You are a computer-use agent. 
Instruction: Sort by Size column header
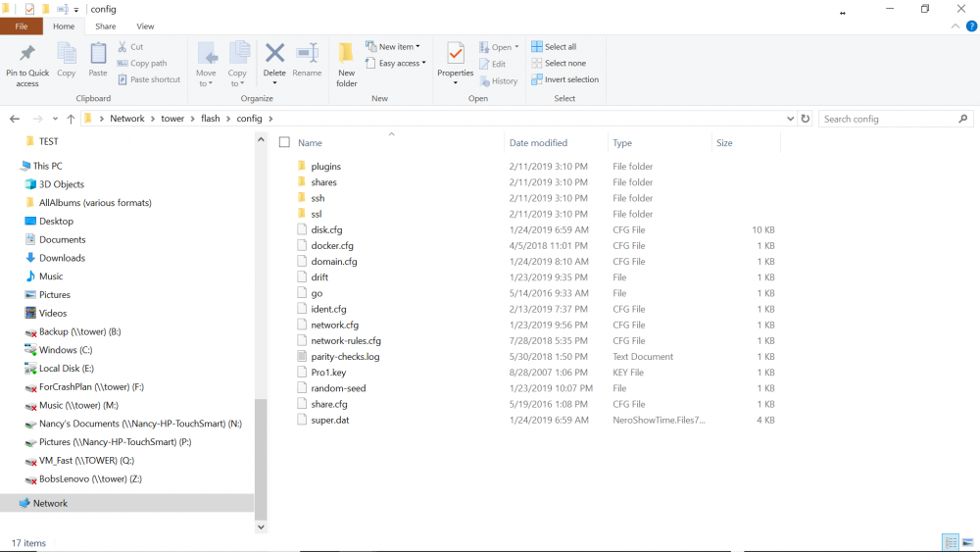click(x=724, y=143)
